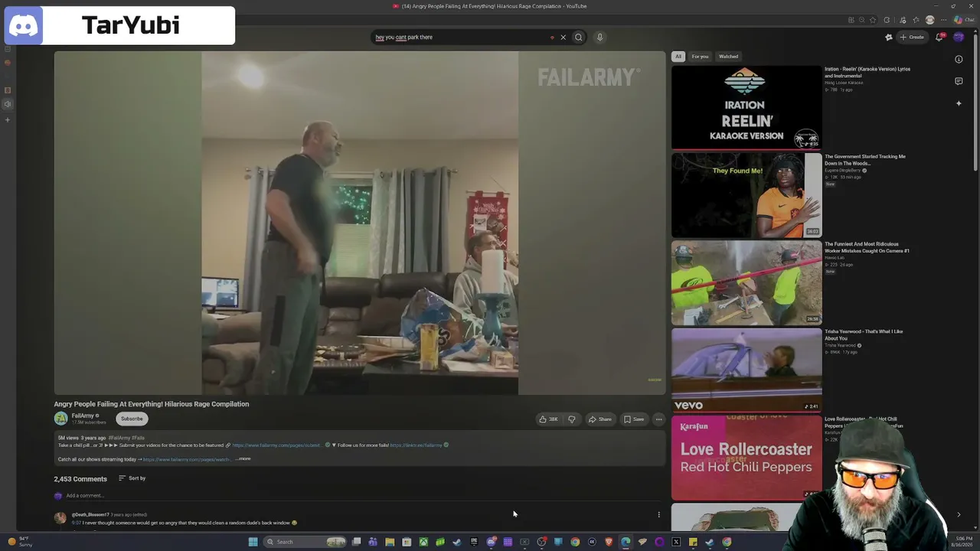Click the zoom magnifier icon in address bar
The height and width of the screenshot is (551, 980).
861,20
